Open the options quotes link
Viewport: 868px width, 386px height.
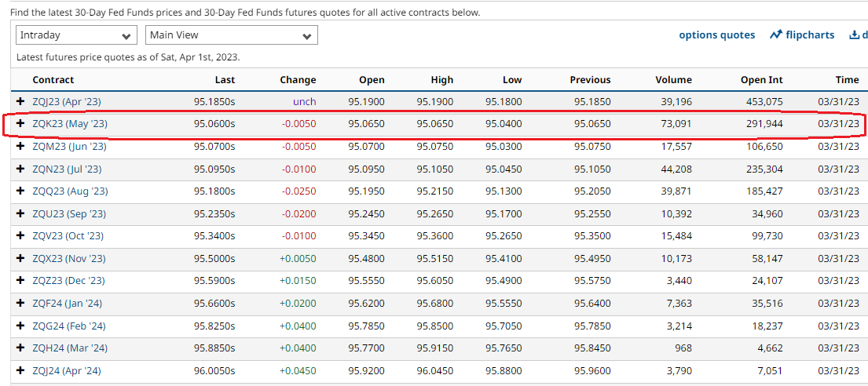pyautogui.click(x=716, y=35)
